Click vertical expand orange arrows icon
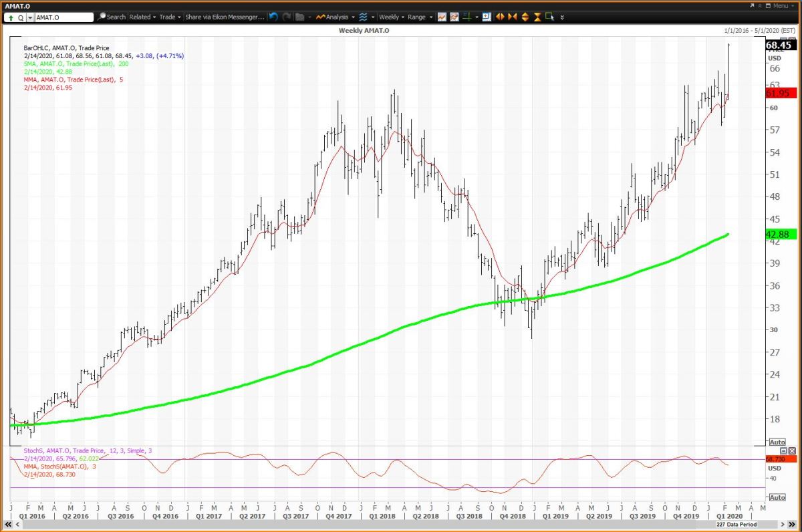This screenshot has height=532, width=802. tap(525, 17)
